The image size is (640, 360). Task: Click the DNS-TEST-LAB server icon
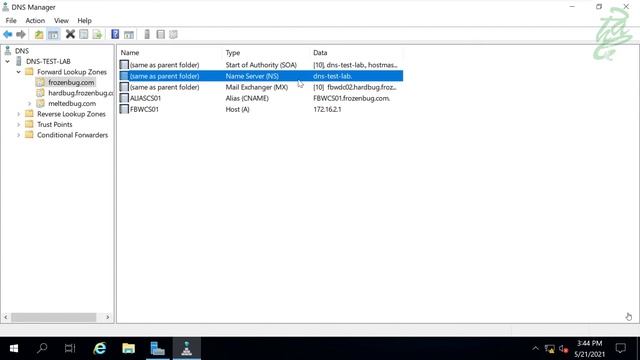pos(18,61)
